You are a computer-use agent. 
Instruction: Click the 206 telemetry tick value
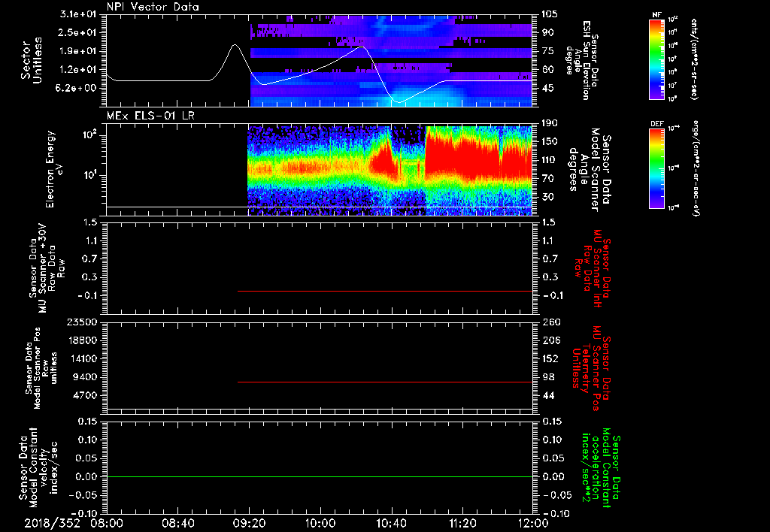(x=551, y=340)
